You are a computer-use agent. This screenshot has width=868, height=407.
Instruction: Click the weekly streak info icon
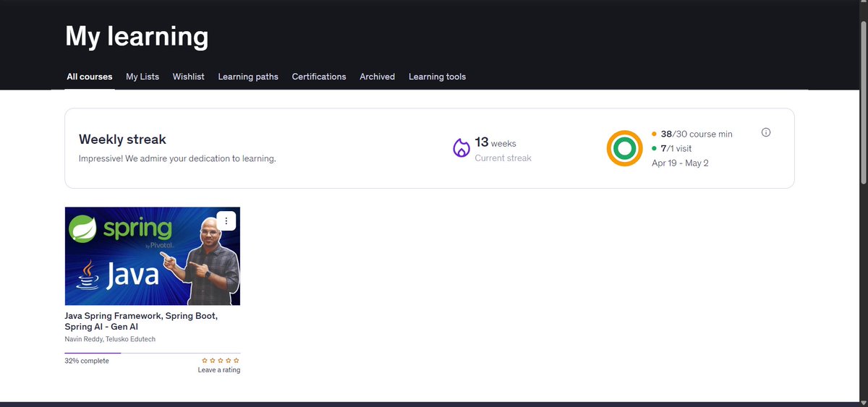pyautogui.click(x=766, y=132)
